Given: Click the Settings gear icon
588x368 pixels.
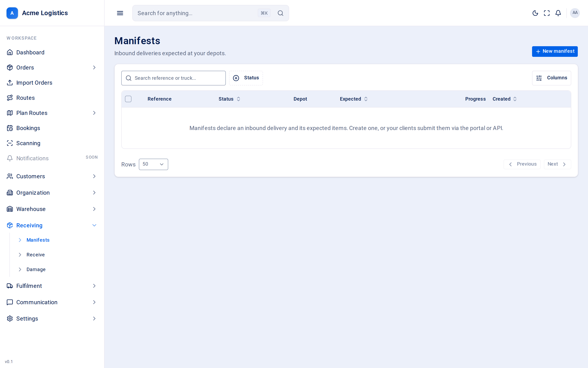Looking at the screenshot, I should pyautogui.click(x=10, y=319).
